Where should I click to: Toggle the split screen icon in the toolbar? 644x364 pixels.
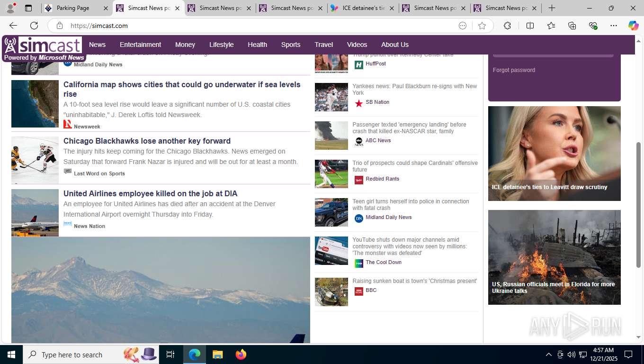(x=530, y=26)
